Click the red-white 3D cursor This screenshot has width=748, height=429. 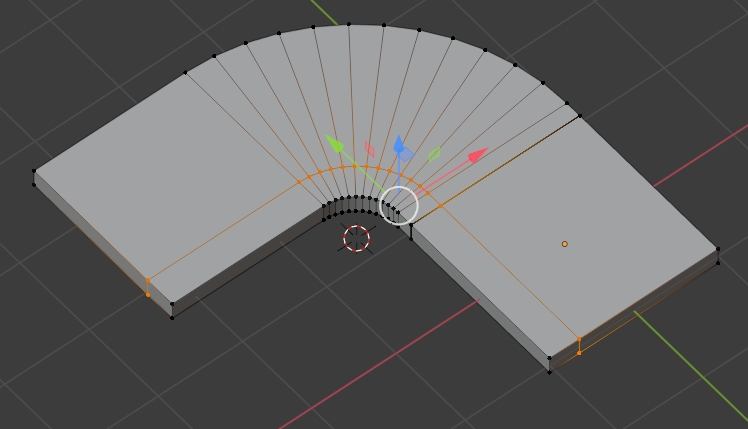point(357,238)
